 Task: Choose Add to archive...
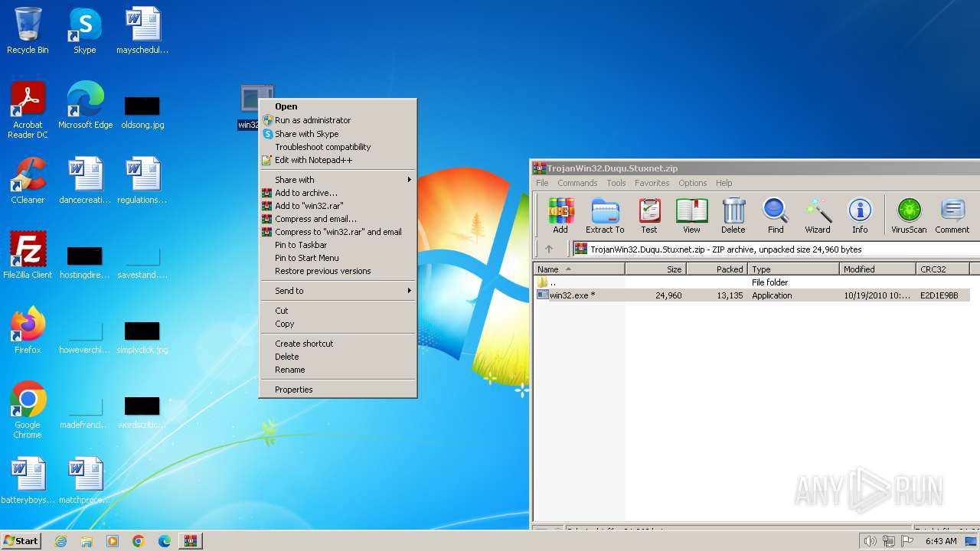pyautogui.click(x=338, y=193)
